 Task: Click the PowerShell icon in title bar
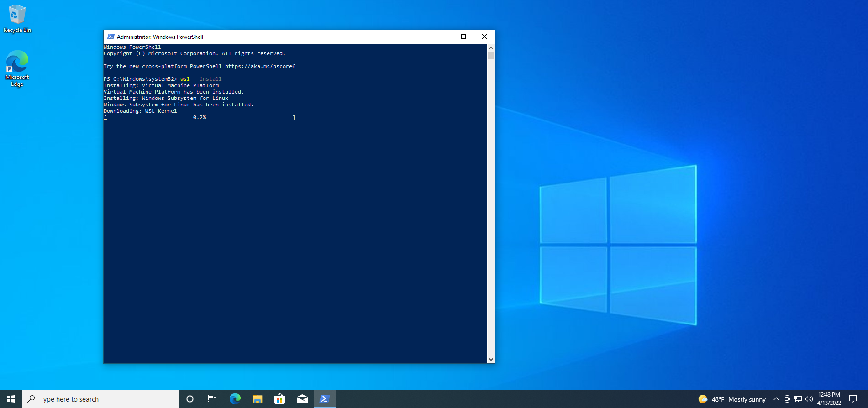(110, 37)
